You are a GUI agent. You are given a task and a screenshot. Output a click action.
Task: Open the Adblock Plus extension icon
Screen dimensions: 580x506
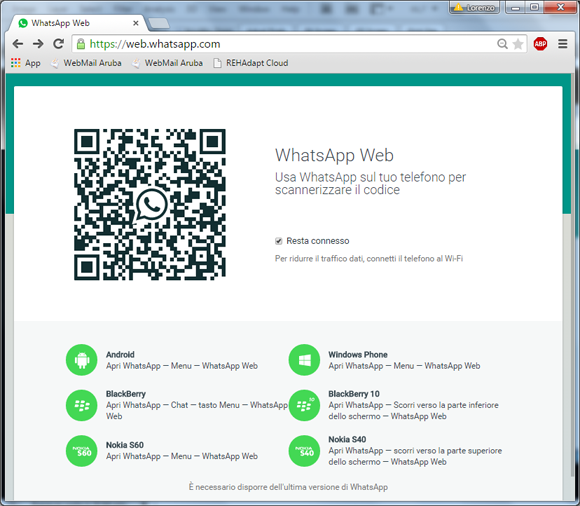point(540,44)
